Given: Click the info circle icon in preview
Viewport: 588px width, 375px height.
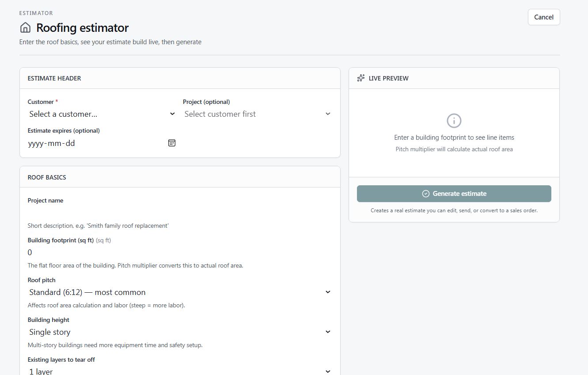Looking at the screenshot, I should [x=454, y=120].
